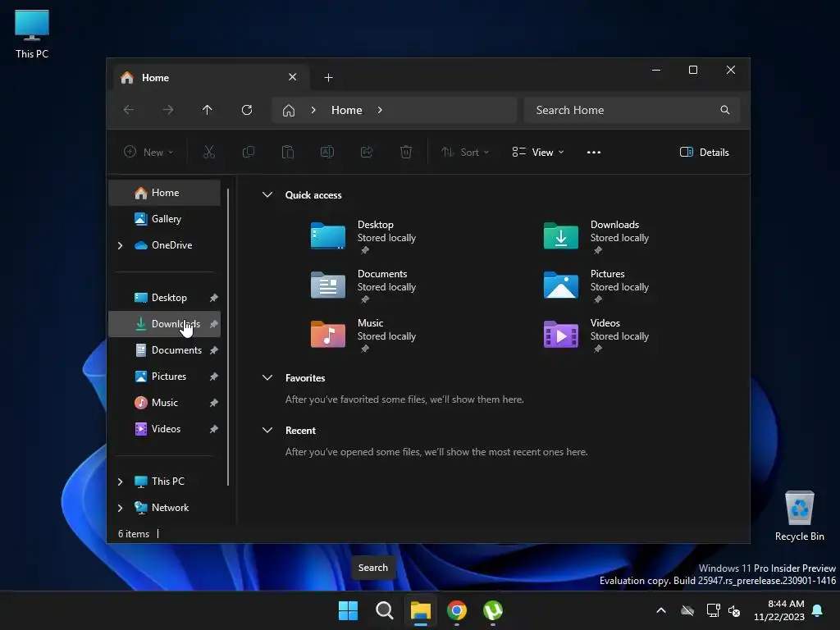Click the notification bell icon
The width and height of the screenshot is (840, 630).
point(818,610)
